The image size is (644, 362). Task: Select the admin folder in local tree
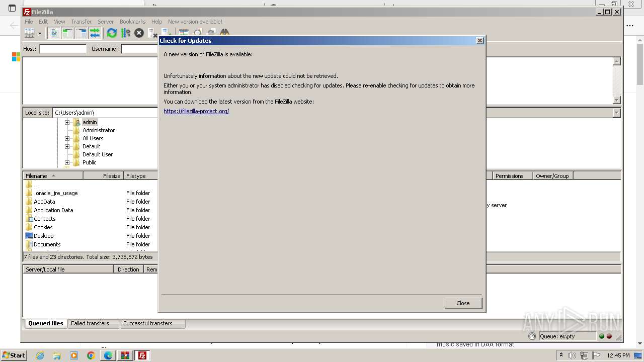[x=90, y=122]
